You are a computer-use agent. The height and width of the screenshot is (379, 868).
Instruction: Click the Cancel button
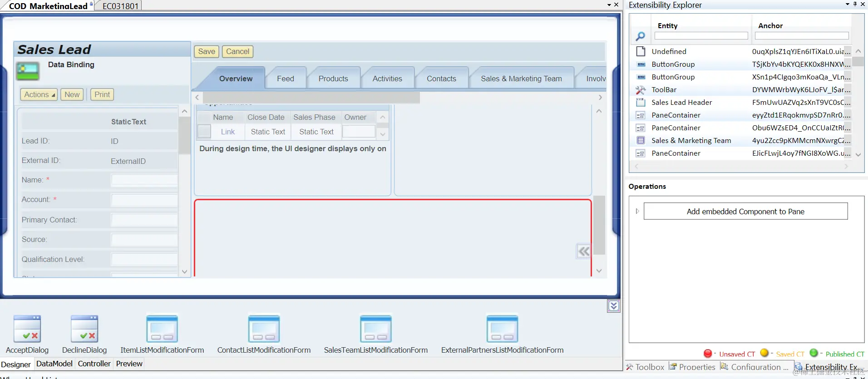pyautogui.click(x=237, y=51)
